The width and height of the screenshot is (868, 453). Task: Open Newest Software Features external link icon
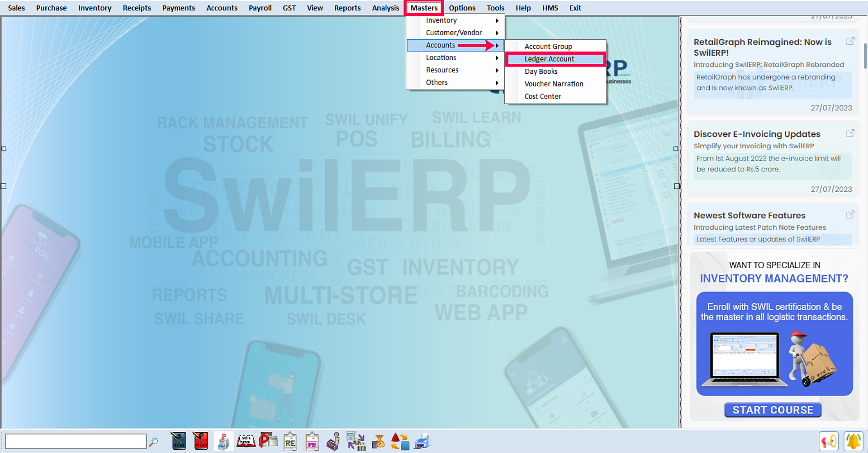pyautogui.click(x=850, y=215)
